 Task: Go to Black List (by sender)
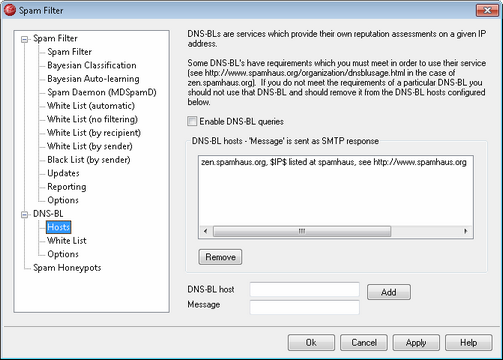pyautogui.click(x=89, y=160)
